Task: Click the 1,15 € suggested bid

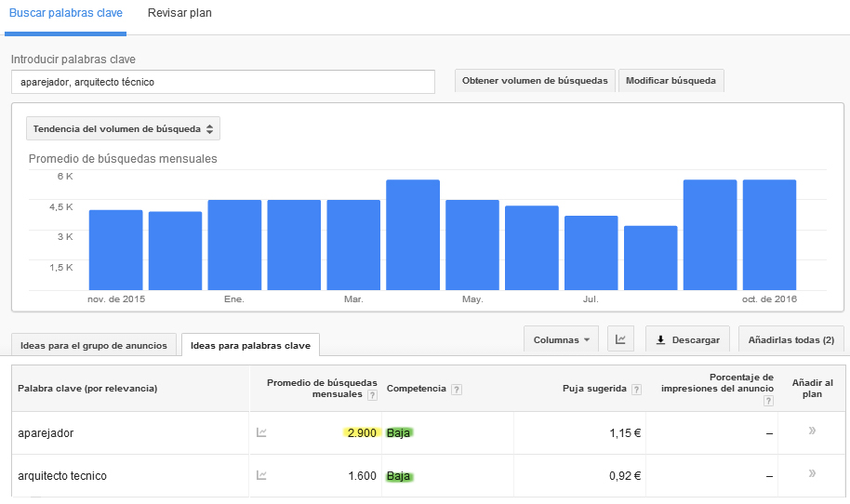Action: point(625,433)
